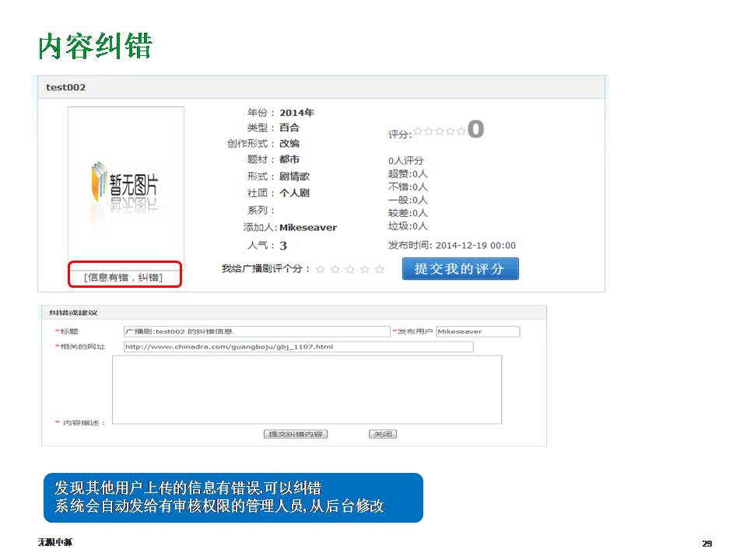Rate one star in 我给广播剧评个分

[x=321, y=270]
